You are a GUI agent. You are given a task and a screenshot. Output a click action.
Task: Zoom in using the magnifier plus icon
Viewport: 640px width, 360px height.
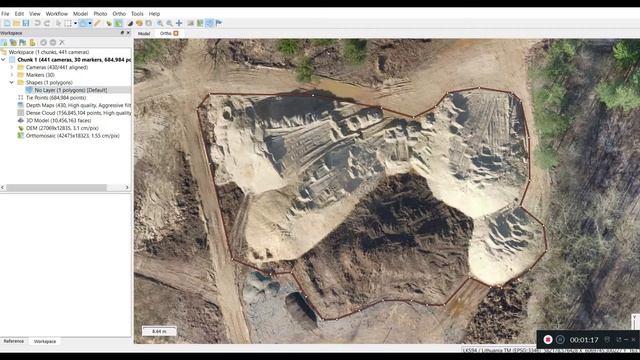tap(160, 23)
